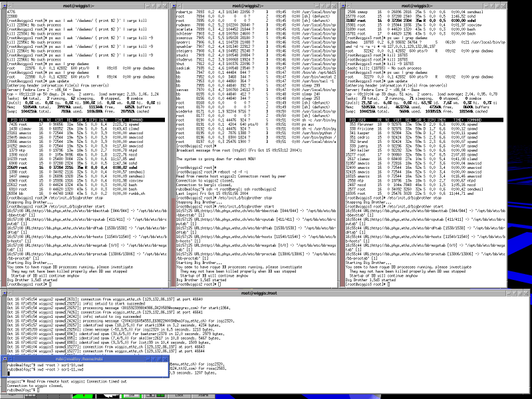The image size is (532, 399).
Task: Open window menu of root@wiggis1 terminal
Action: pos(10,6)
